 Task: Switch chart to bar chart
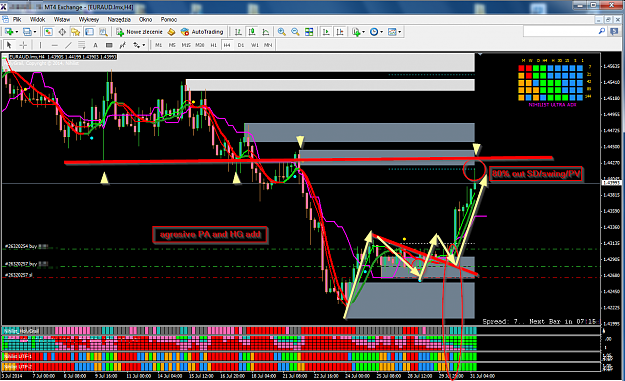coord(238,32)
